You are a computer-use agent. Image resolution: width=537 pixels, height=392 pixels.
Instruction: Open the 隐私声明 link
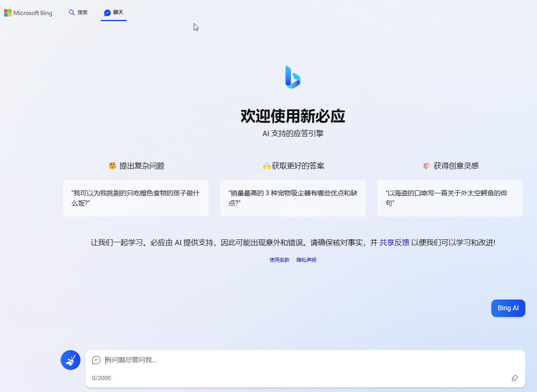coord(306,260)
